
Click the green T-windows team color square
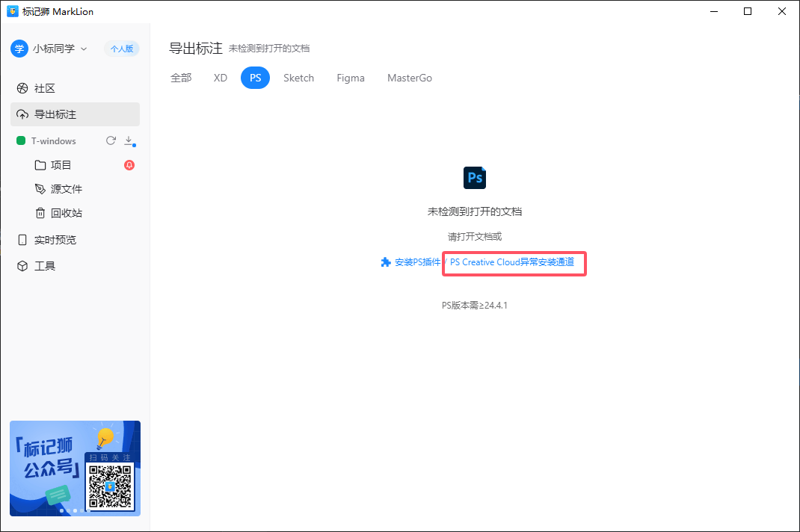pos(21,140)
